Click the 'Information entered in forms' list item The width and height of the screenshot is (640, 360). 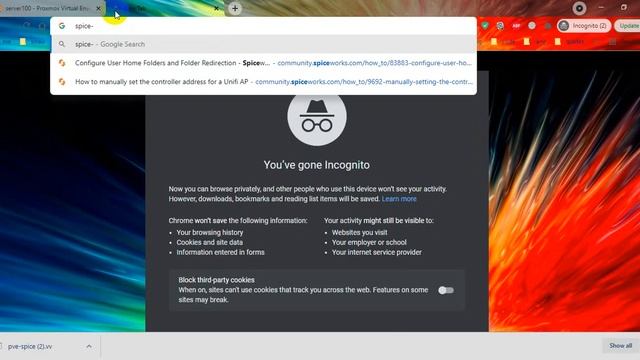tap(220, 252)
